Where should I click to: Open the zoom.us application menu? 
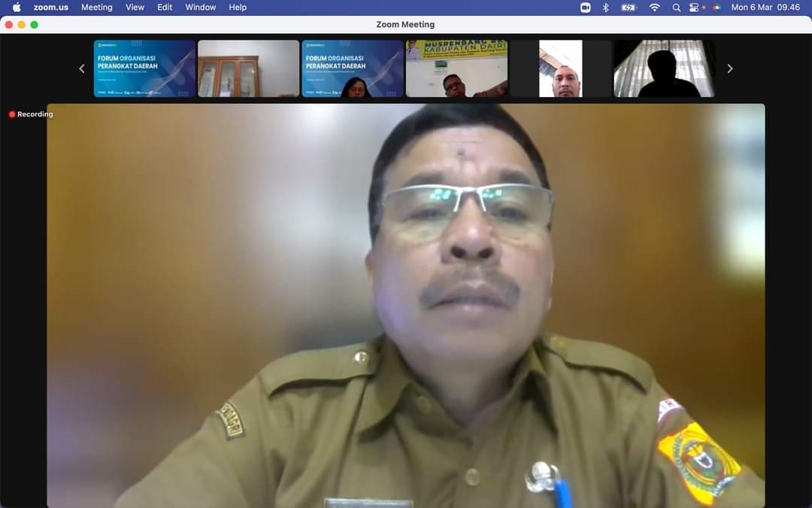pos(50,8)
